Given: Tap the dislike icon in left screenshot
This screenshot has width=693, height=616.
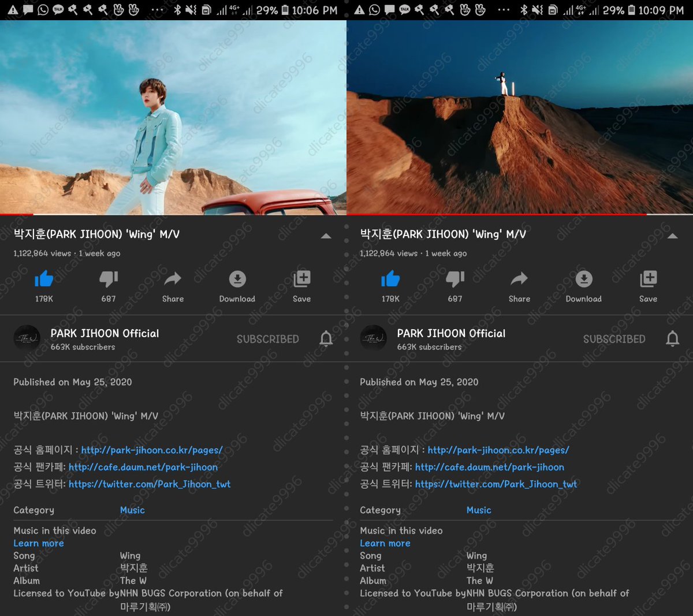Looking at the screenshot, I should [109, 279].
